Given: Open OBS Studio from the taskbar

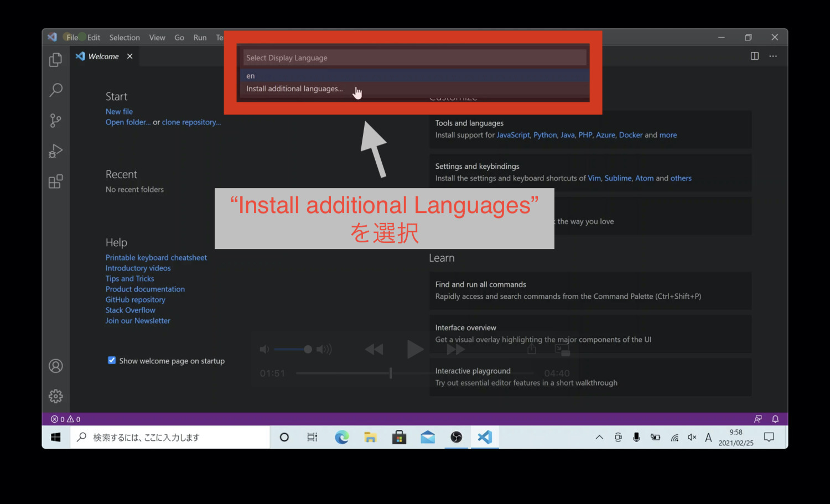Looking at the screenshot, I should (456, 437).
